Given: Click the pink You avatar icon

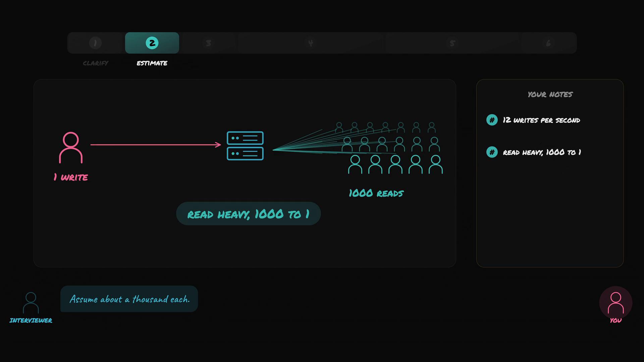Looking at the screenshot, I should 616,303.
